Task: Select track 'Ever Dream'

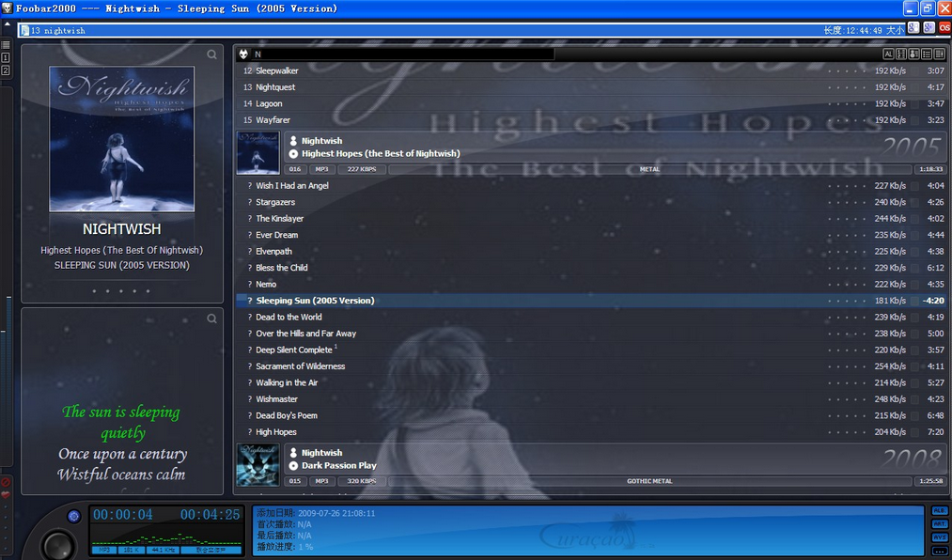Action: pyautogui.click(x=591, y=235)
